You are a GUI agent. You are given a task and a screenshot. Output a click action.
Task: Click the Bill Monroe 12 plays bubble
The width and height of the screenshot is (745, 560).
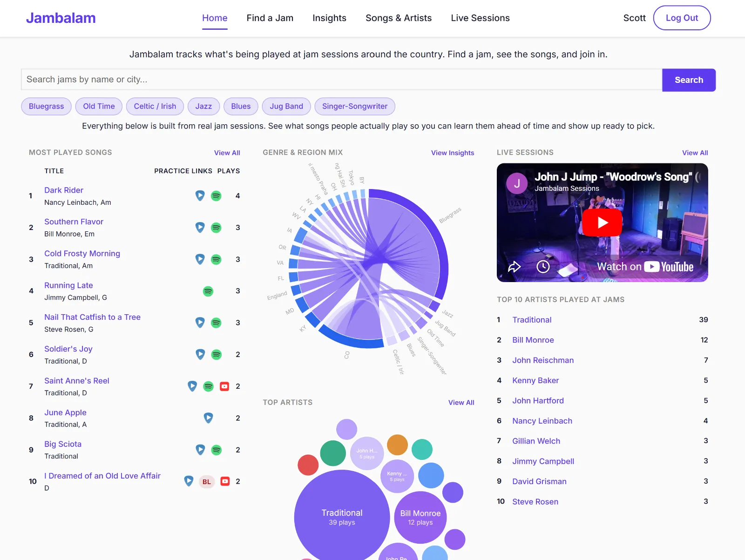tap(420, 517)
